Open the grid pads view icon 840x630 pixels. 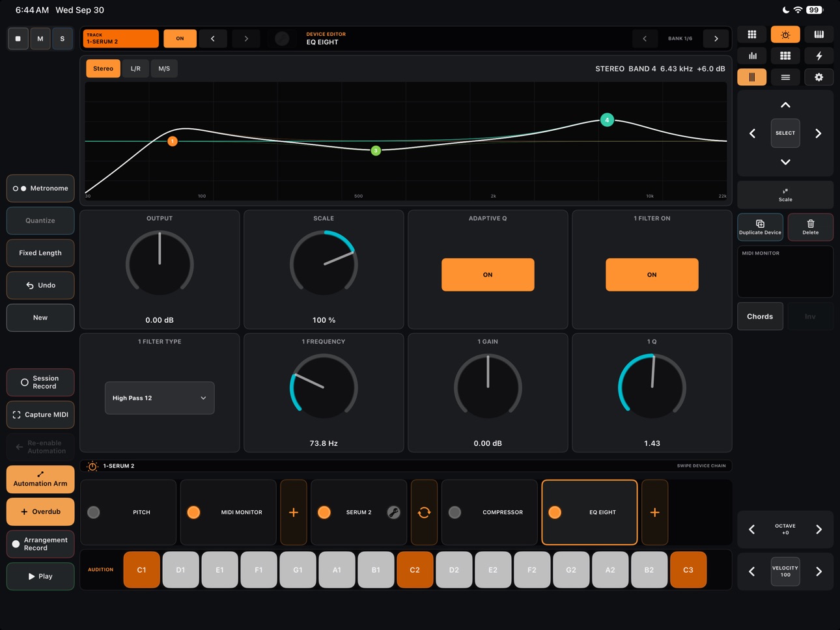coord(752,34)
